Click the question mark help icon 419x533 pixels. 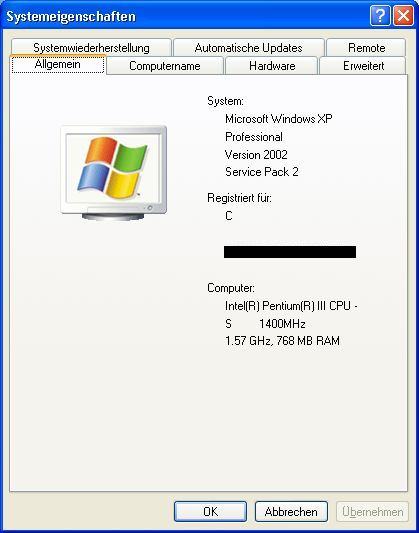(x=380, y=15)
